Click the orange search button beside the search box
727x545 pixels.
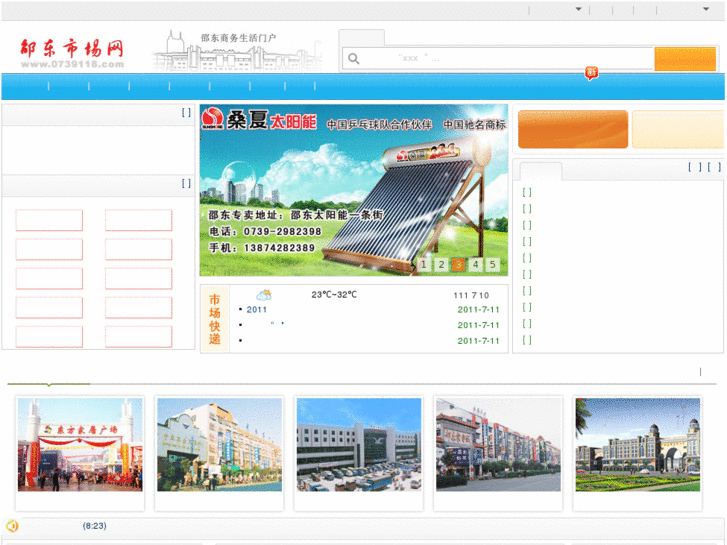click(x=685, y=59)
